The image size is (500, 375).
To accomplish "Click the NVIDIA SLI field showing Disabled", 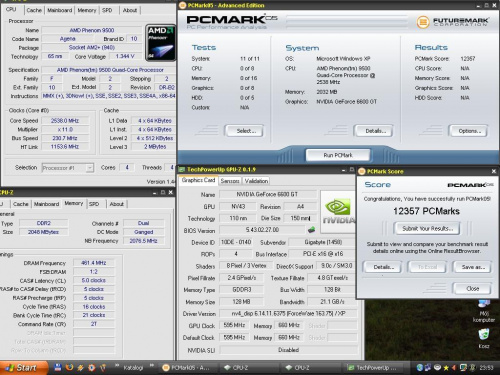I will click(288, 350).
